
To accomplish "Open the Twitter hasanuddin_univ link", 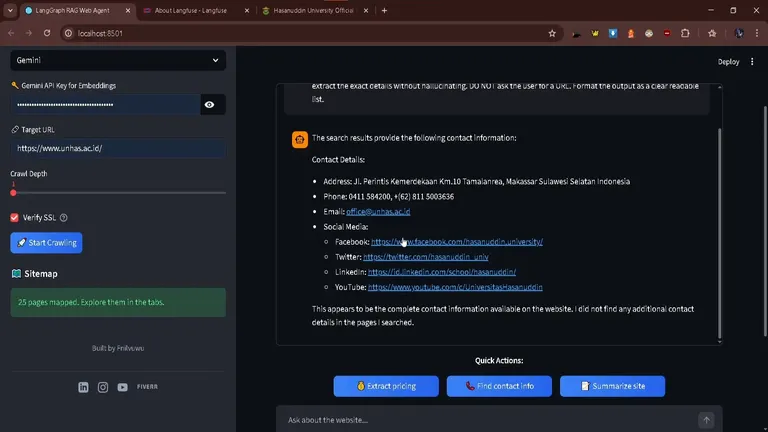I will tap(426, 257).
